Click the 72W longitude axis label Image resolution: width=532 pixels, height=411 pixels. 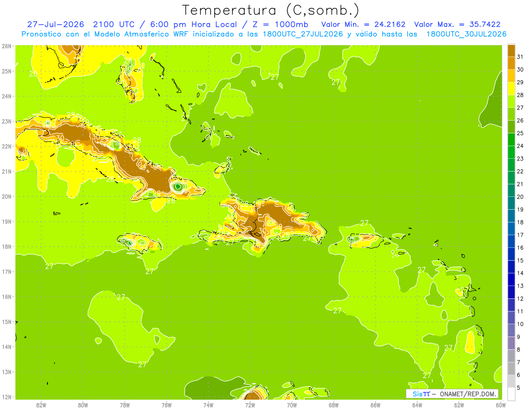pos(250,405)
